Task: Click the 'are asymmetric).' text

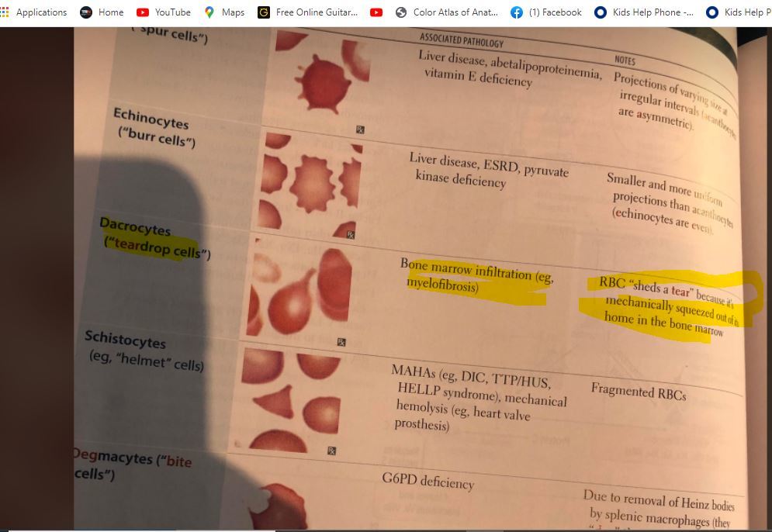Action: [x=656, y=118]
